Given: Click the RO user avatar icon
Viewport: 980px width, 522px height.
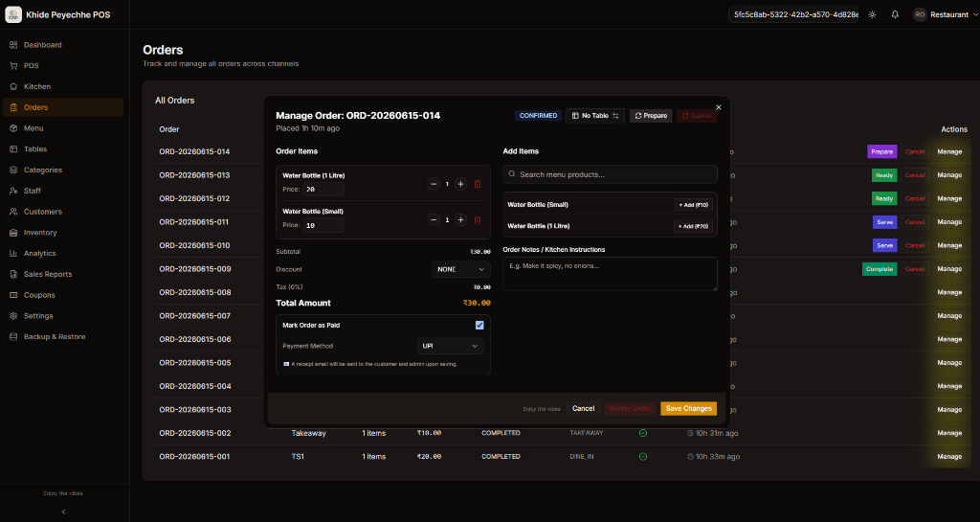Looking at the screenshot, I should coord(920,14).
